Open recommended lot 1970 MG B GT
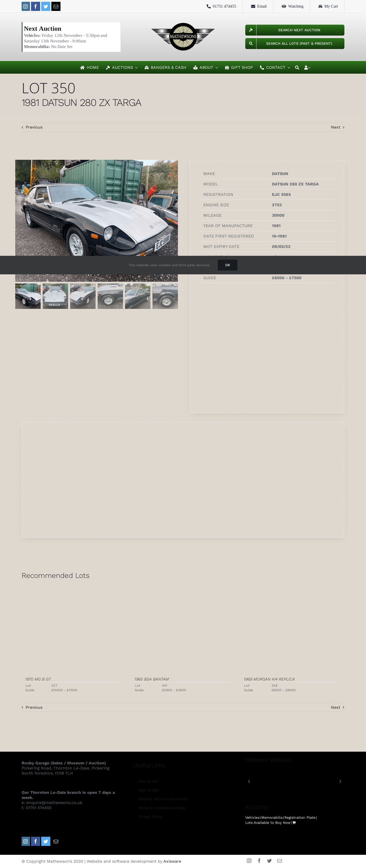Image resolution: width=366 pixels, height=868 pixels. pos(38,679)
